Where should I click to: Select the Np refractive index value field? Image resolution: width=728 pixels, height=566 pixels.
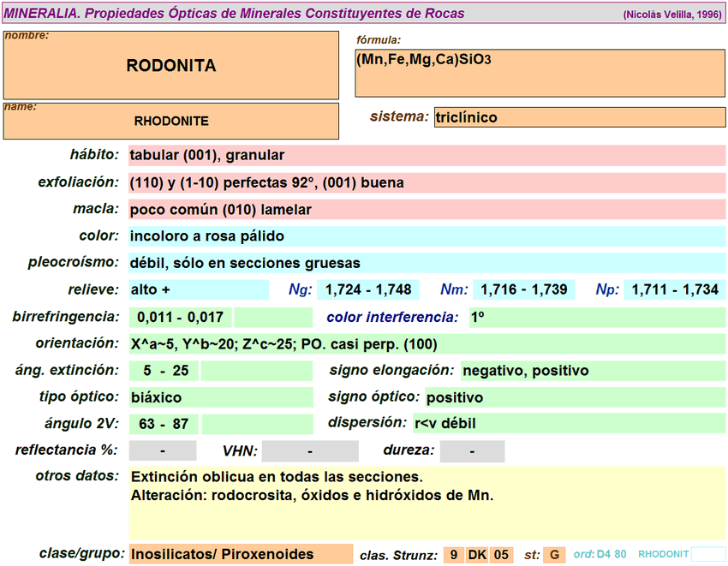675,289
